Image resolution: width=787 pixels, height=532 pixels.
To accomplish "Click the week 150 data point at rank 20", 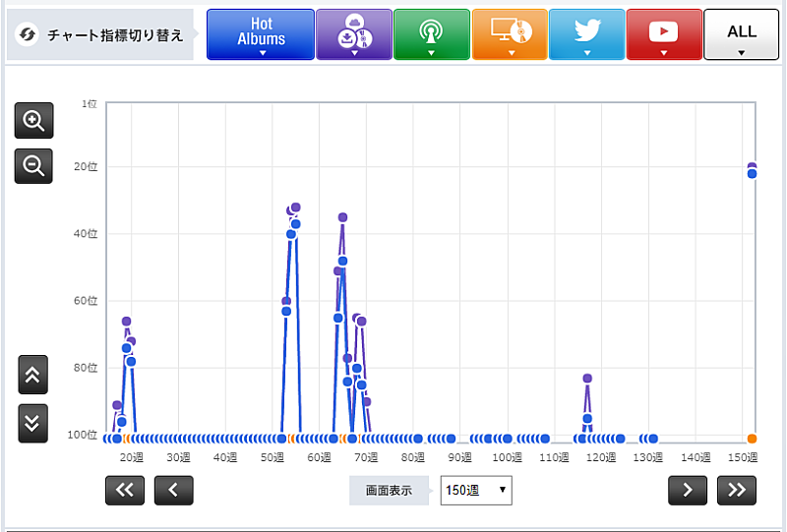I will click(x=752, y=168).
